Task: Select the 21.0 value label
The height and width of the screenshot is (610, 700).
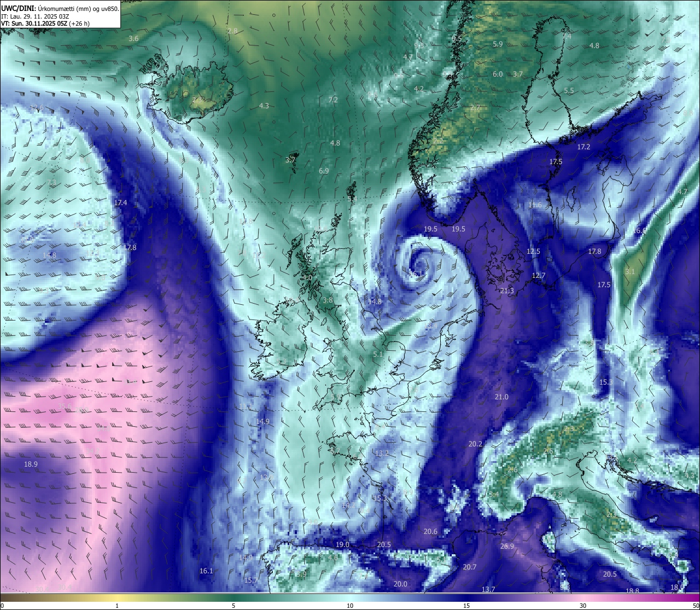Action: [501, 397]
